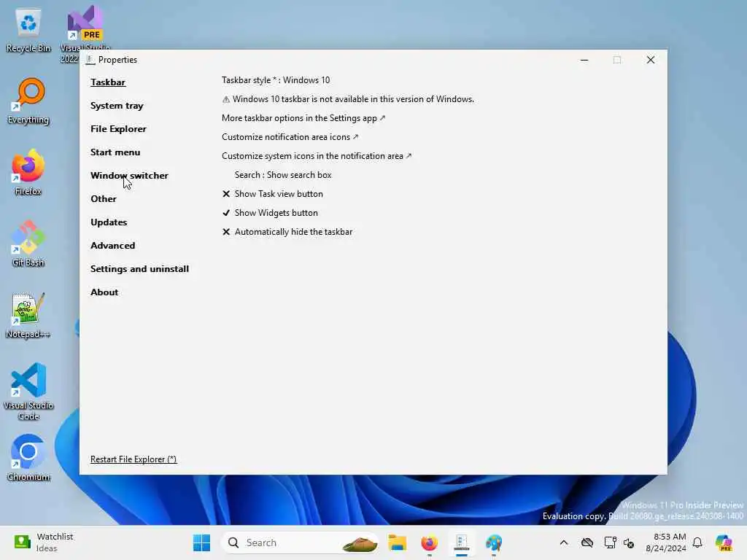The height and width of the screenshot is (560, 747).
Task: Open the notification bell in tray
Action: tap(697, 542)
